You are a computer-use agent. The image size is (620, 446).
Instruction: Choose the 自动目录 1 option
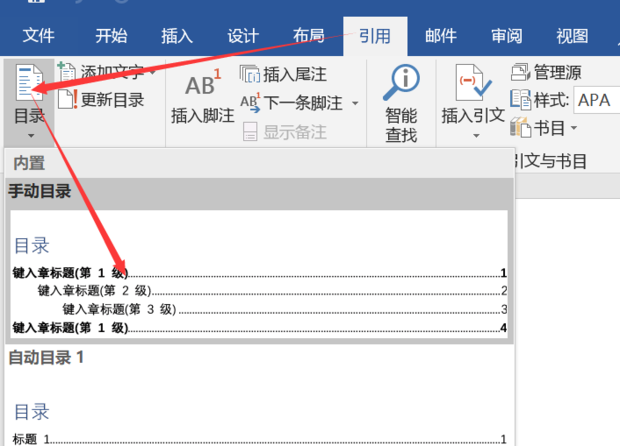pyautogui.click(x=46, y=357)
